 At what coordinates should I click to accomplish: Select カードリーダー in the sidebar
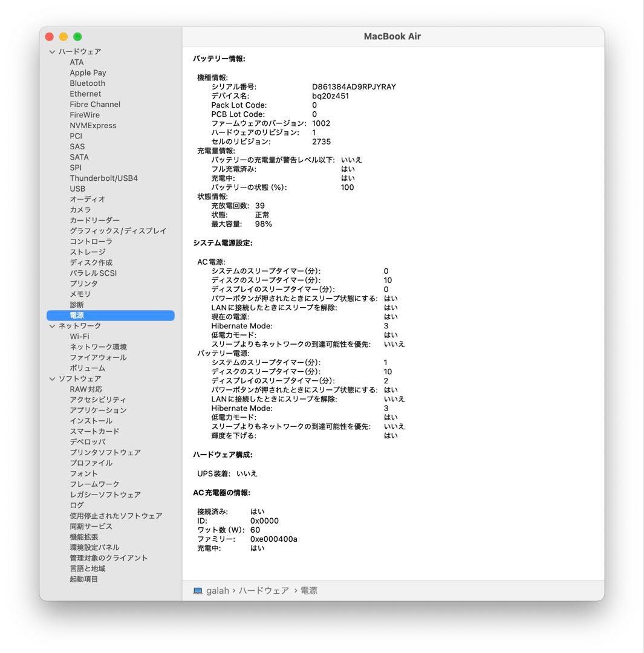coord(94,220)
